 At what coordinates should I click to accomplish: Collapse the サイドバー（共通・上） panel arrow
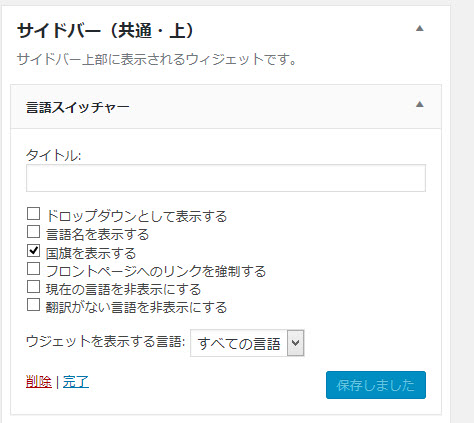coord(420,28)
